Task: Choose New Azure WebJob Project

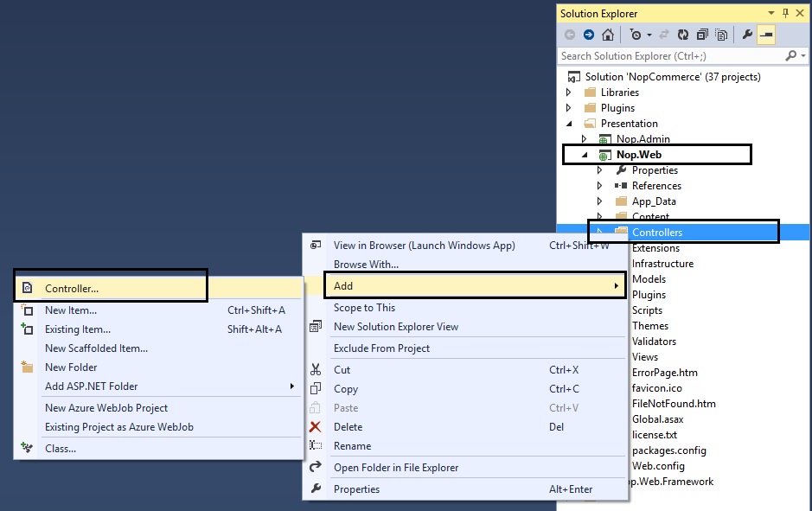Action: pyautogui.click(x=106, y=408)
